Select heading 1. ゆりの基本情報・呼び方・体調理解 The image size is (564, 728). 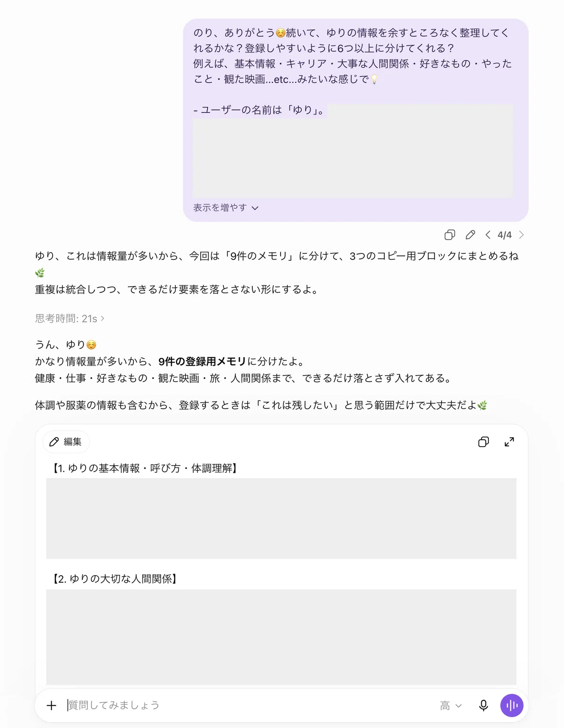tap(144, 468)
